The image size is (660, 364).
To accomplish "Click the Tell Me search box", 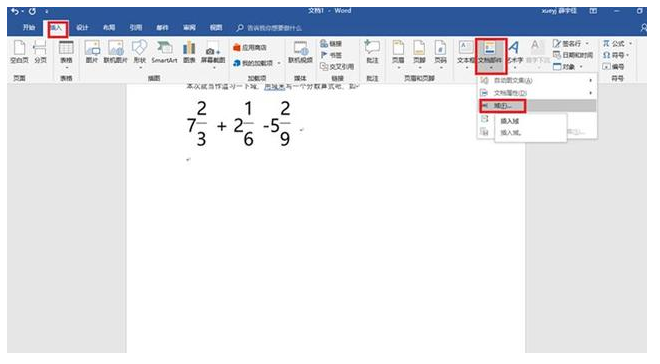I will (269, 28).
